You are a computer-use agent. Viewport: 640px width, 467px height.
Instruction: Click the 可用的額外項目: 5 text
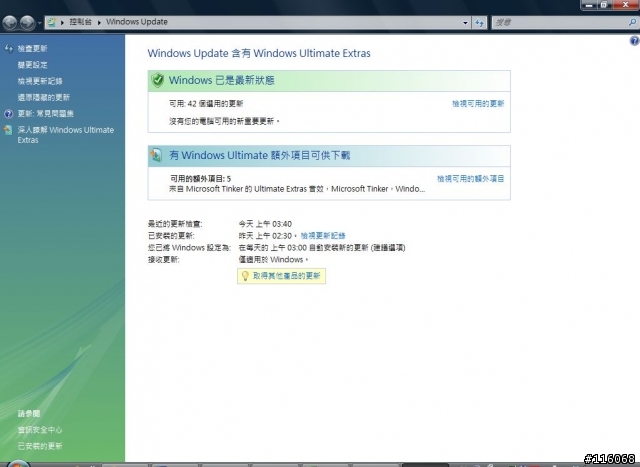click(200, 179)
